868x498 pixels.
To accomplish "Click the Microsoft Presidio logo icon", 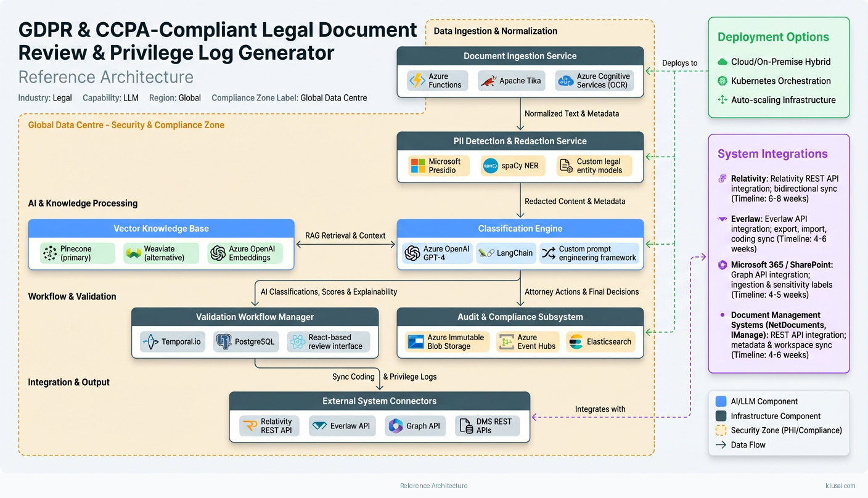I will click(x=418, y=166).
